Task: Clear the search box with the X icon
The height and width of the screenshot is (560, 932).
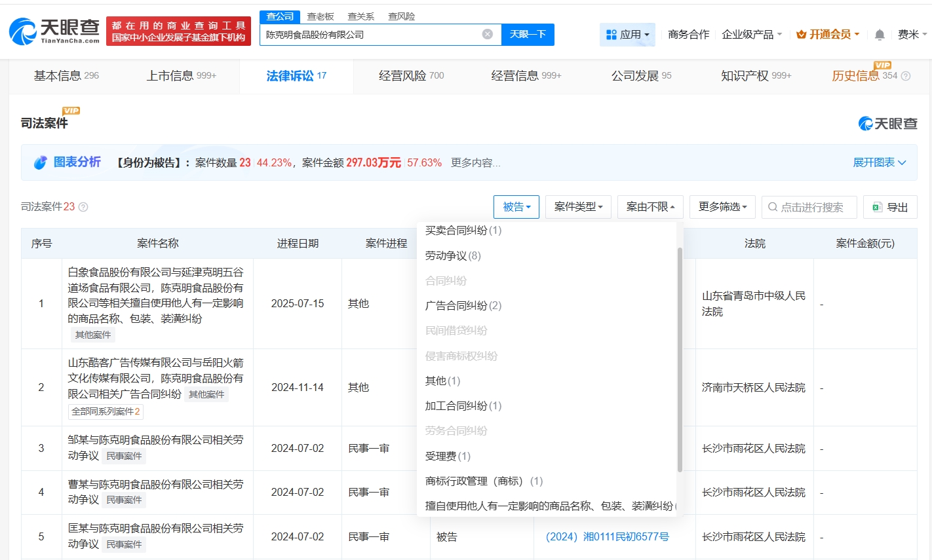Action: [x=488, y=34]
